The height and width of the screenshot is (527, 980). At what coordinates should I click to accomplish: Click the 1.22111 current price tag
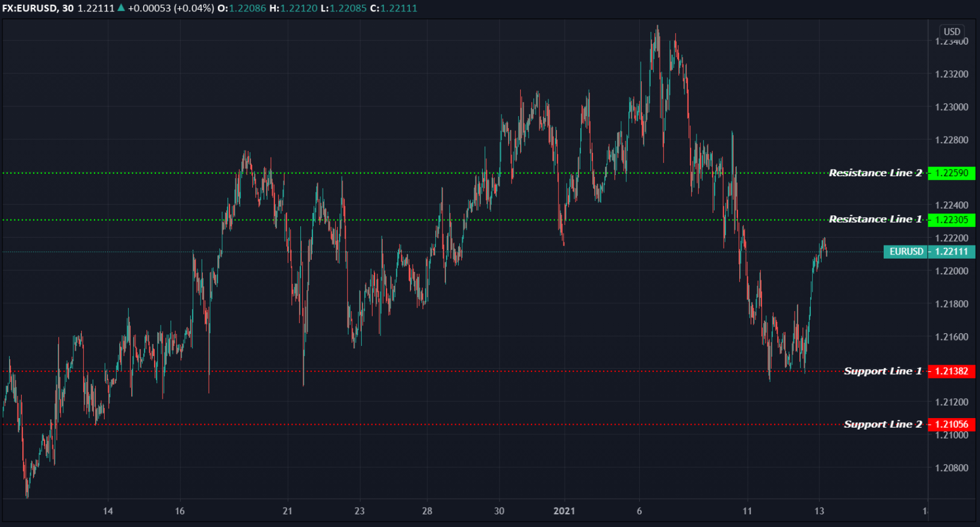tap(952, 251)
